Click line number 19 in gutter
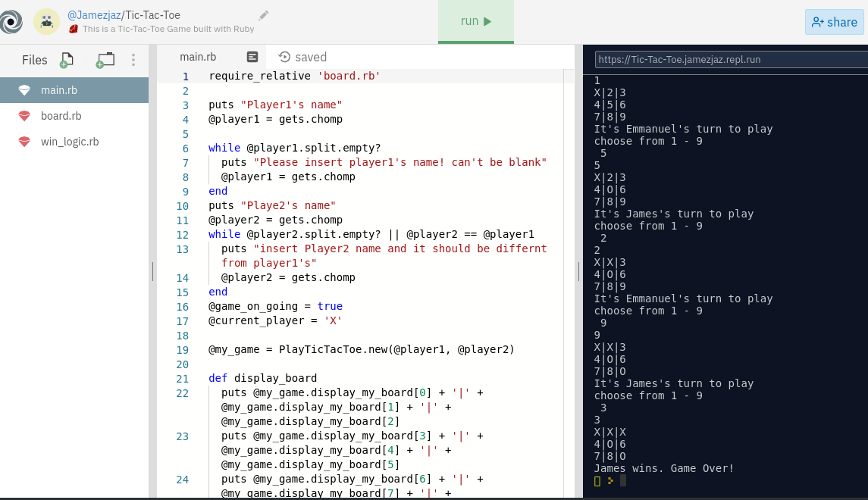 coord(182,350)
